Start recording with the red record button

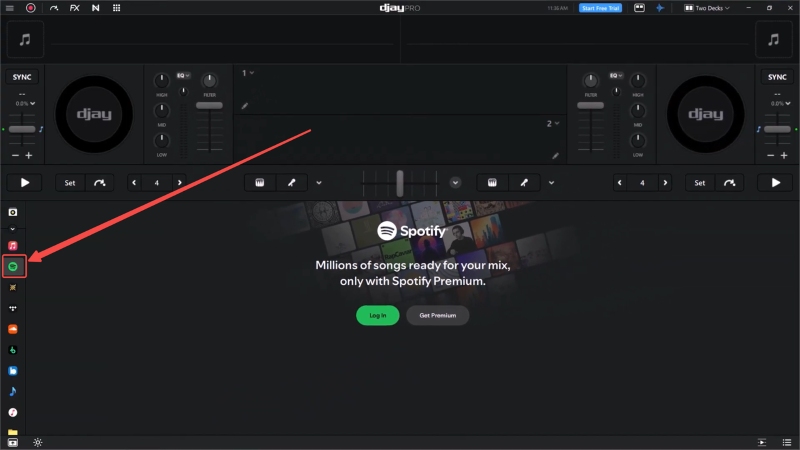click(x=31, y=8)
